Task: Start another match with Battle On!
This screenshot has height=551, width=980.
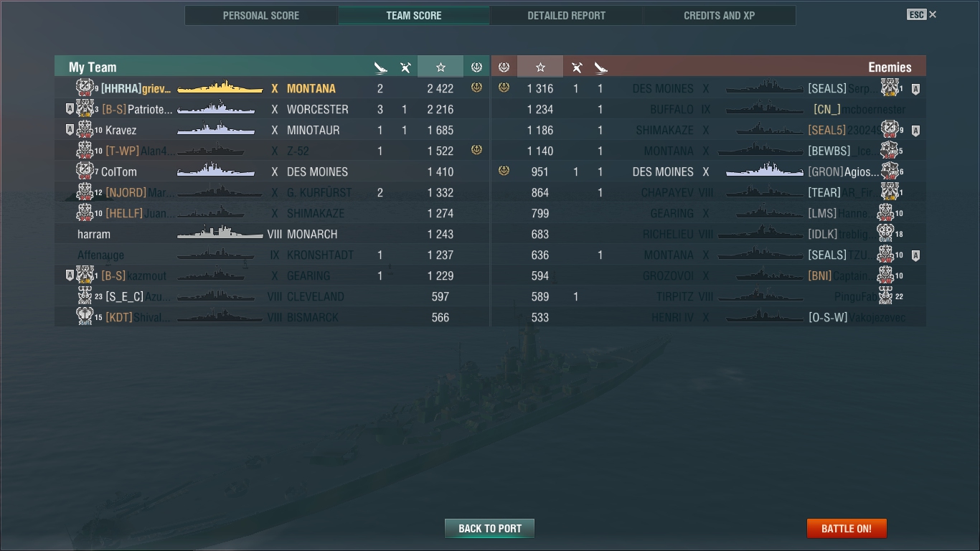Action: tap(847, 529)
